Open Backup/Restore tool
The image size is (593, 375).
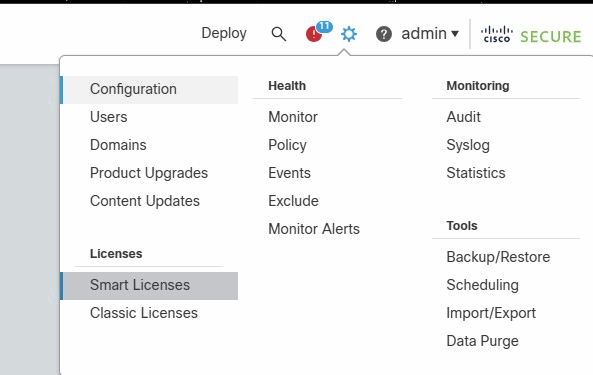[498, 257]
